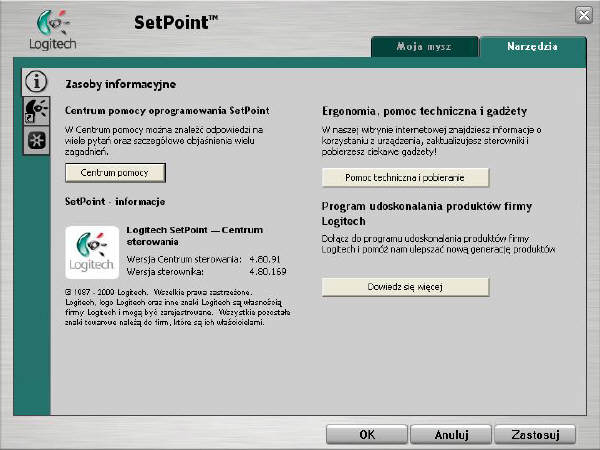Click the SetPoint - informacje heading

click(x=115, y=201)
